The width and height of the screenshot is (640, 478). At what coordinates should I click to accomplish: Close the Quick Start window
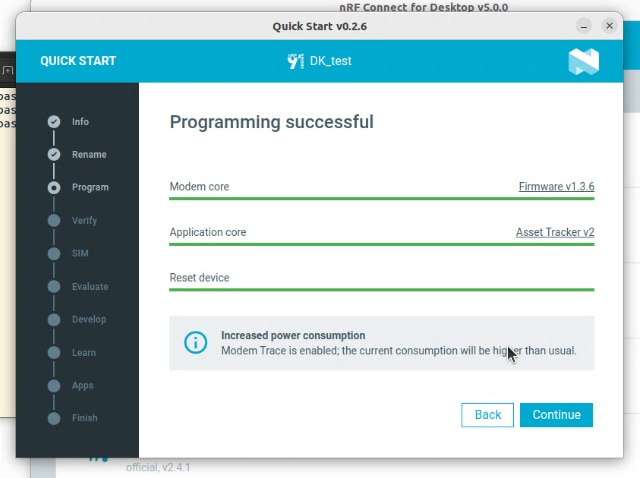609,26
